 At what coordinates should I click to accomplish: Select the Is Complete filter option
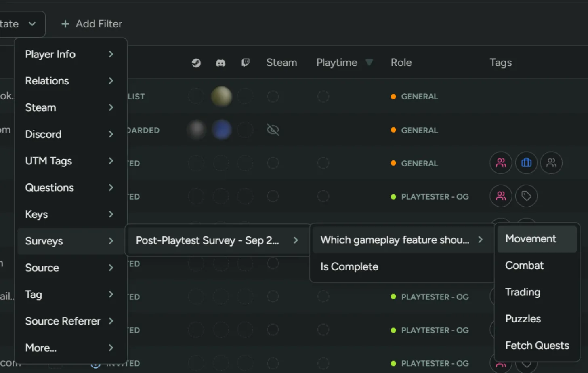tap(349, 267)
